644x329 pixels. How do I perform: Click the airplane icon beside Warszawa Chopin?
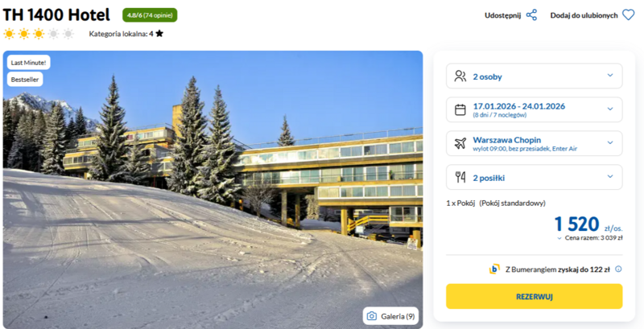pos(460,143)
